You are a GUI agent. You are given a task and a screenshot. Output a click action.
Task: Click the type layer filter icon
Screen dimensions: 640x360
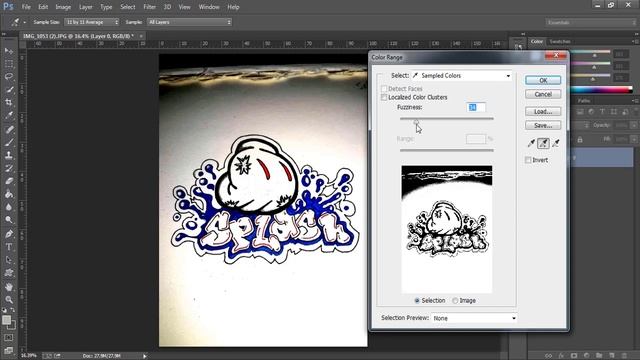click(602, 111)
